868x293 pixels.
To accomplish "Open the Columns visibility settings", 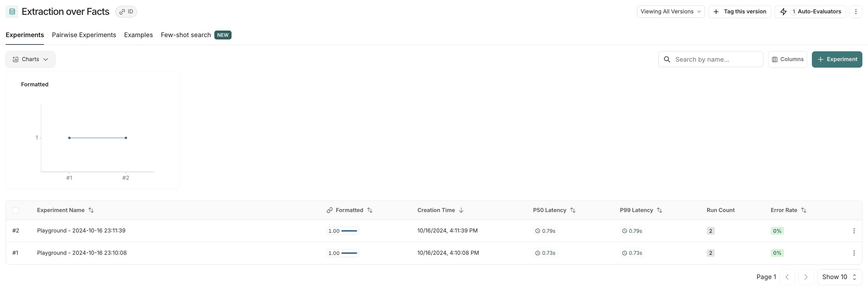I will pyautogui.click(x=787, y=59).
